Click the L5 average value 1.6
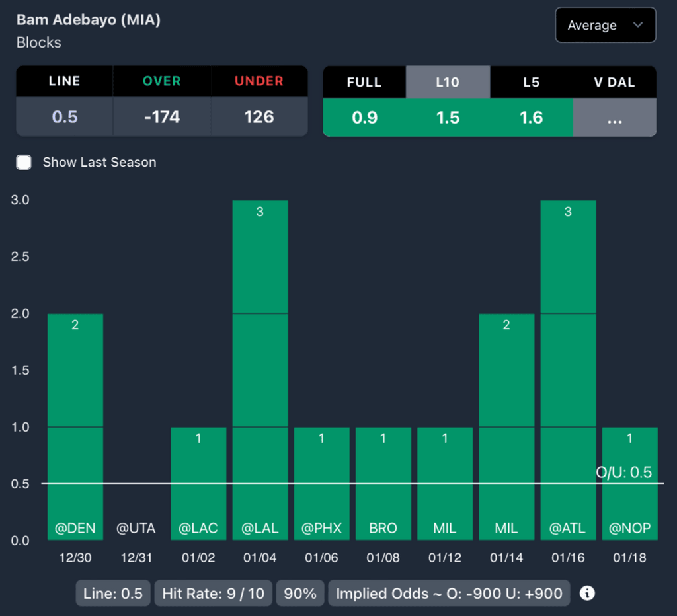 [x=531, y=118]
